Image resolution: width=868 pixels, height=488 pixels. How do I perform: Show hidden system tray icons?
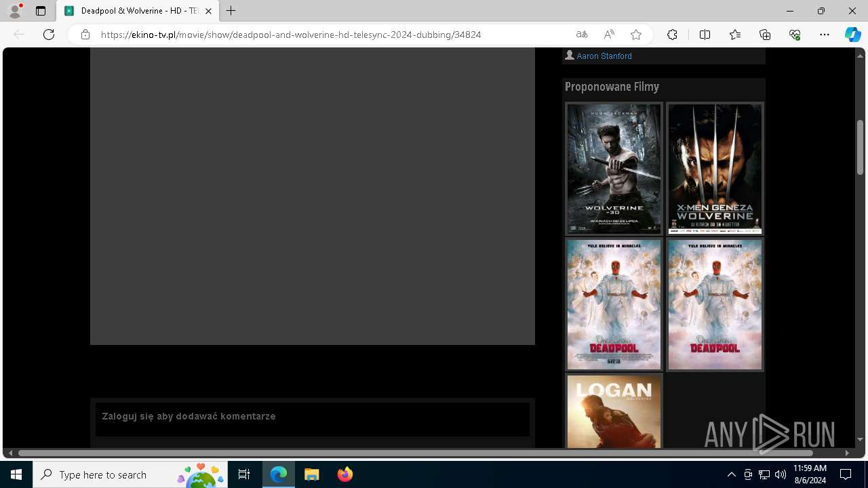point(731,474)
